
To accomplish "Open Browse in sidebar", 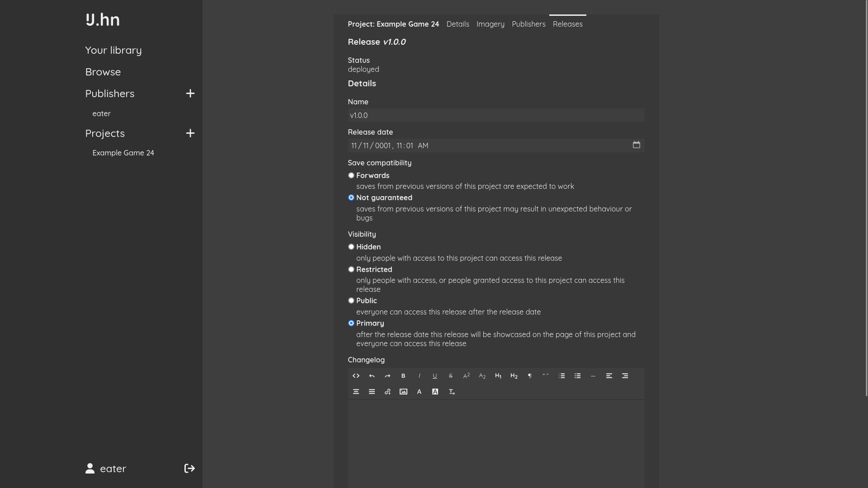I will [103, 72].
